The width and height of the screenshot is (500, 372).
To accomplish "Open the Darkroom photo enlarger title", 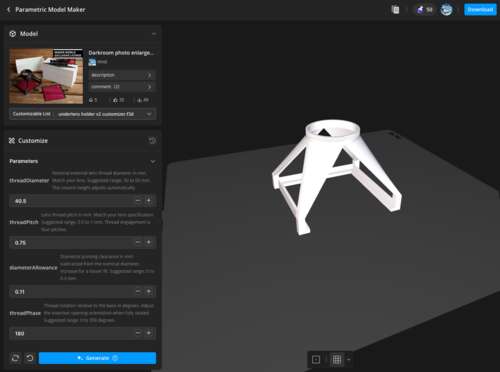I will click(x=121, y=53).
